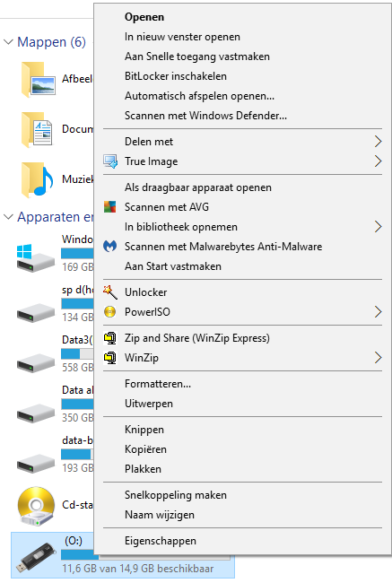Collapse the Apparaten section chevron
The width and height of the screenshot is (392, 583).
8,217
